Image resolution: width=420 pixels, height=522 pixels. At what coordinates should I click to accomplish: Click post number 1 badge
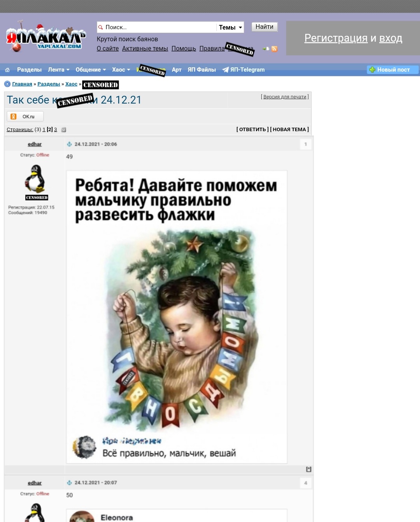pos(306,144)
